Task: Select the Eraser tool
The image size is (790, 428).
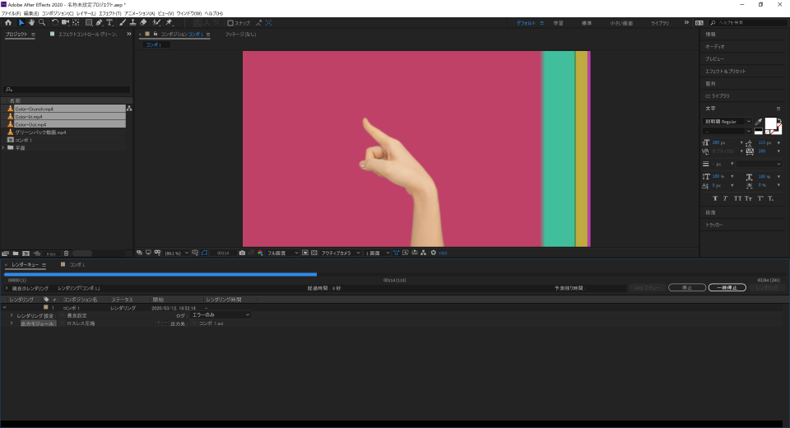Action: click(x=144, y=23)
